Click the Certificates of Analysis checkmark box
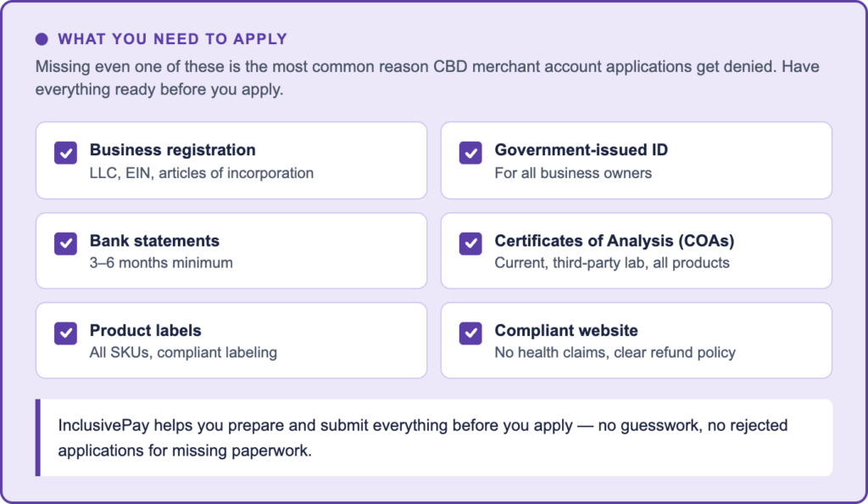 (x=470, y=244)
